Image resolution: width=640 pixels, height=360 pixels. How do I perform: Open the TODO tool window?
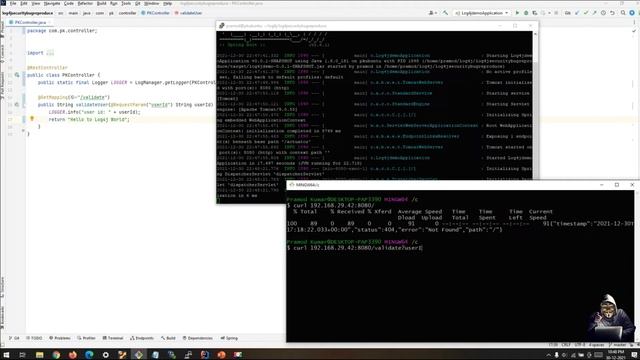[34, 338]
